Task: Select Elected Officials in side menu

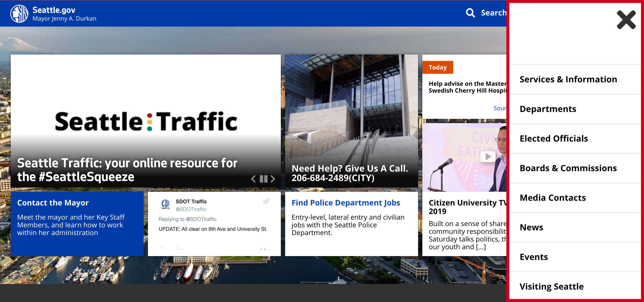Action: tap(554, 138)
